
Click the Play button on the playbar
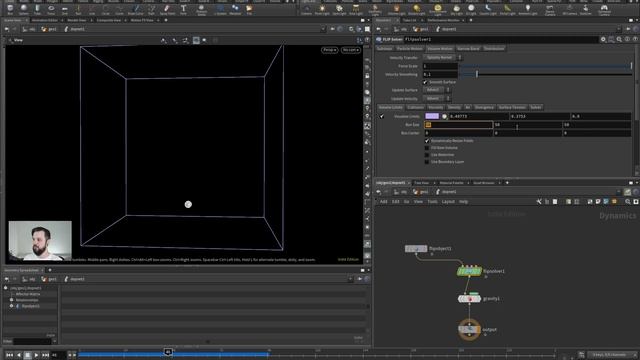36,356
